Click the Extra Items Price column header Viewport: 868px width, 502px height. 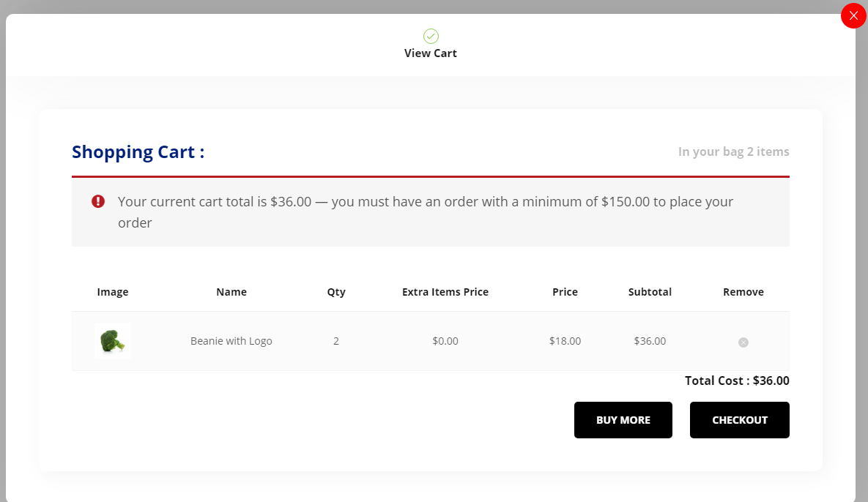click(x=445, y=292)
